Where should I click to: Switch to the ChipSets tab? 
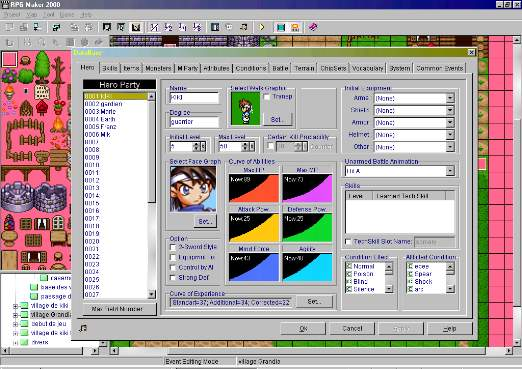click(x=333, y=68)
